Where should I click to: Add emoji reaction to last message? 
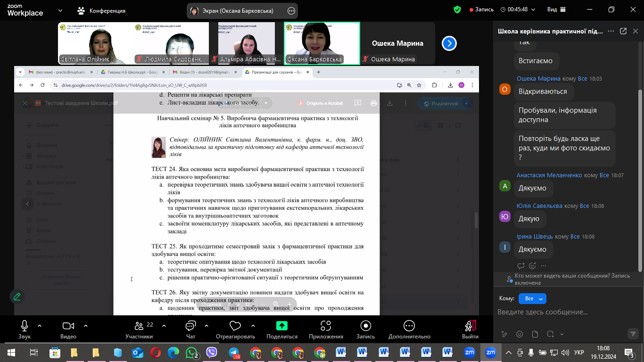pos(532,266)
